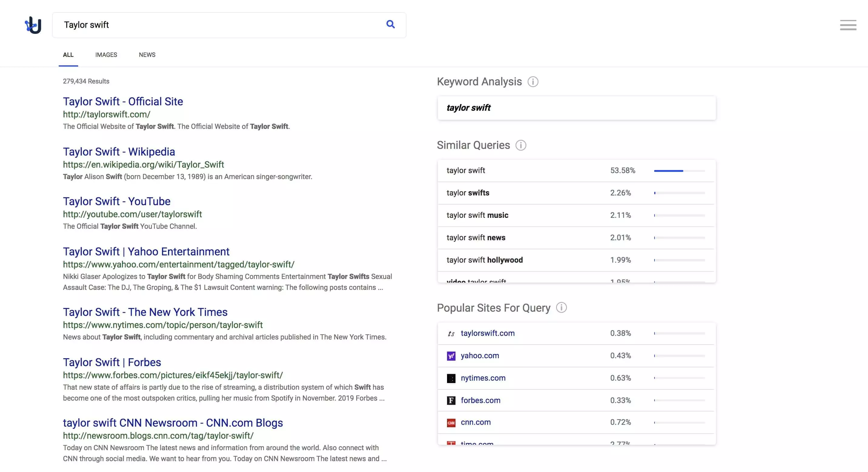
Task: Click the 2.26% taylor swifts bar
Action: 679,193
